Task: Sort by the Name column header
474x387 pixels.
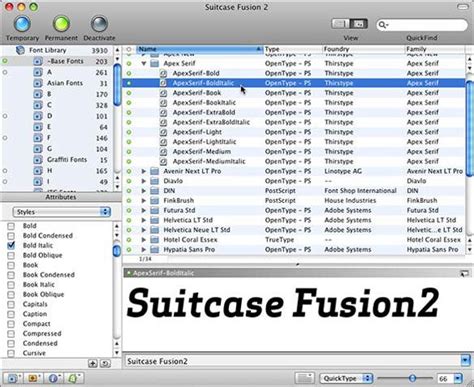Action: [200, 49]
